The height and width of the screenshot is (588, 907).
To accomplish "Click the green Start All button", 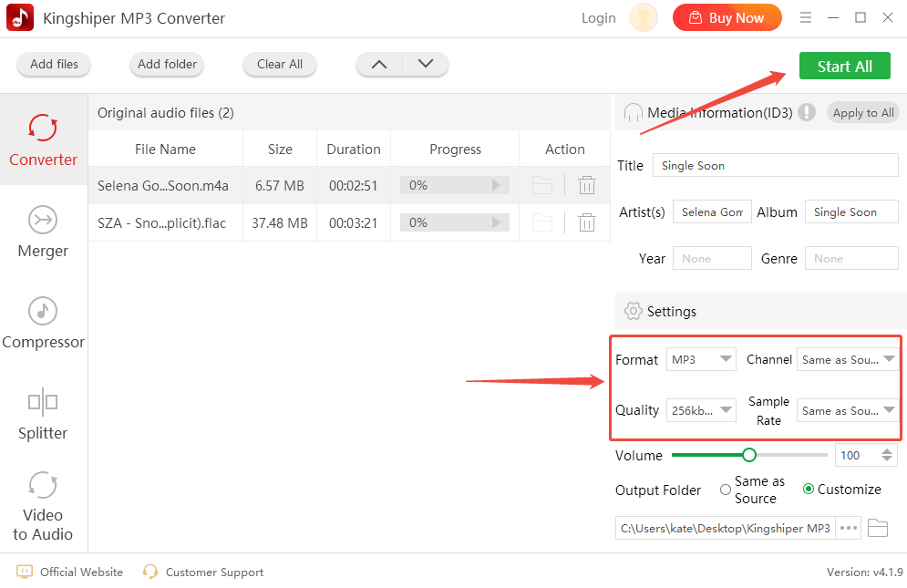I will [844, 66].
